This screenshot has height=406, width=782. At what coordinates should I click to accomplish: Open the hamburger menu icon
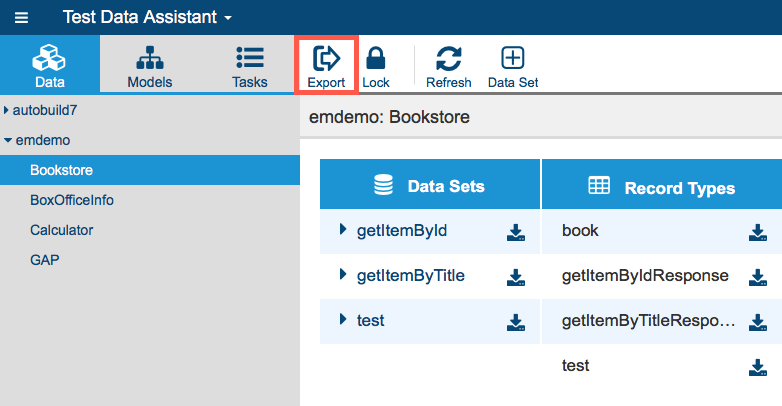[x=21, y=18]
